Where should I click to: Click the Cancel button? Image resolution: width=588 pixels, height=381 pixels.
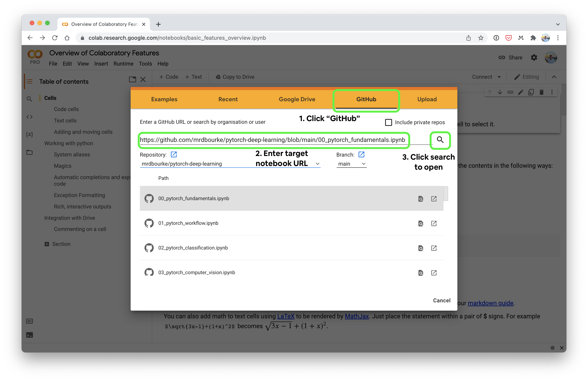point(442,300)
